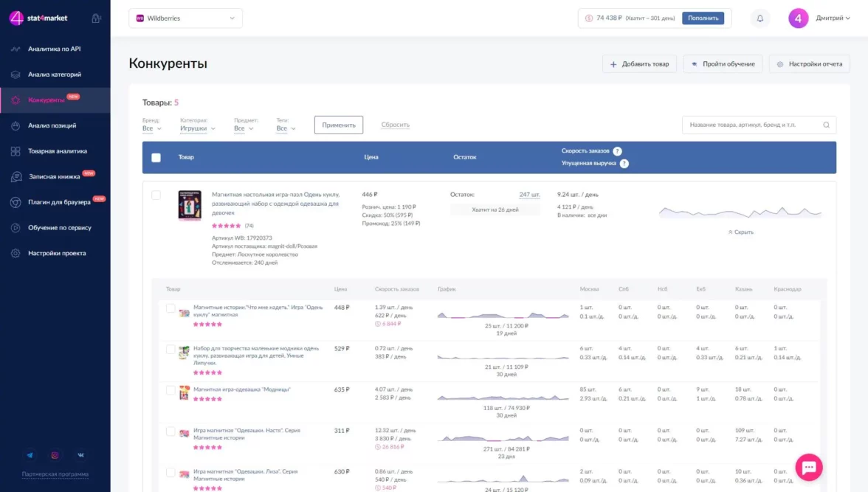Click the help icon beside Упущенная выручка
Viewport: 868px width, 492px height.
click(x=624, y=163)
